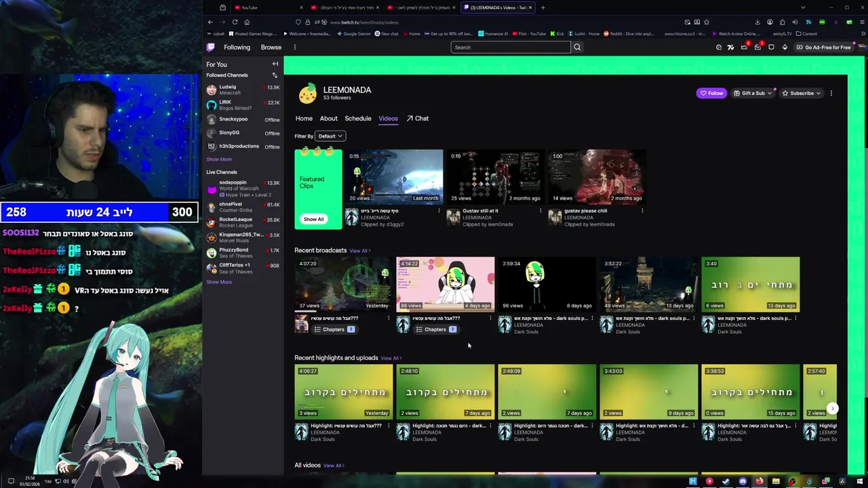Viewport: 868px width, 488px height.
Task: Open the 4:06:27 highlight thumbnail
Action: tap(344, 392)
